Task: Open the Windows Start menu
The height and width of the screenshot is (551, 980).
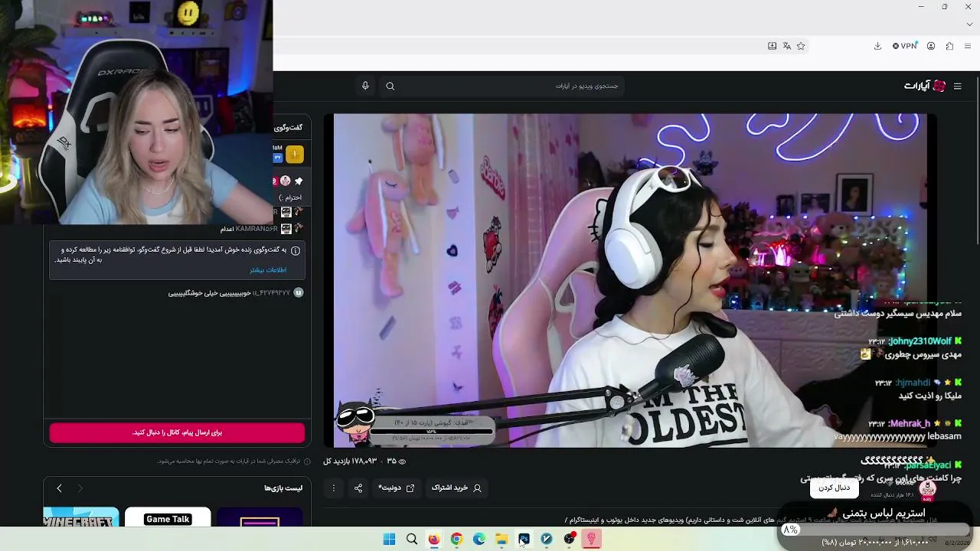Action: point(389,540)
